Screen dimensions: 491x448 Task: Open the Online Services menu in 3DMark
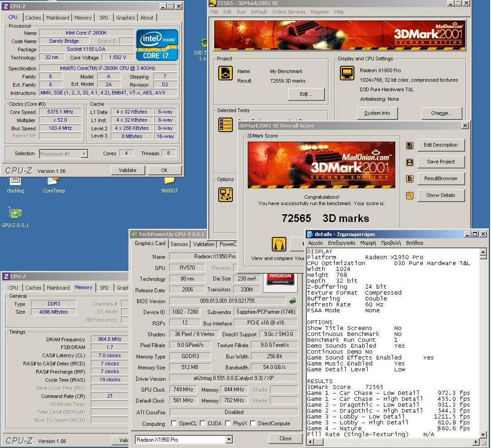click(289, 12)
